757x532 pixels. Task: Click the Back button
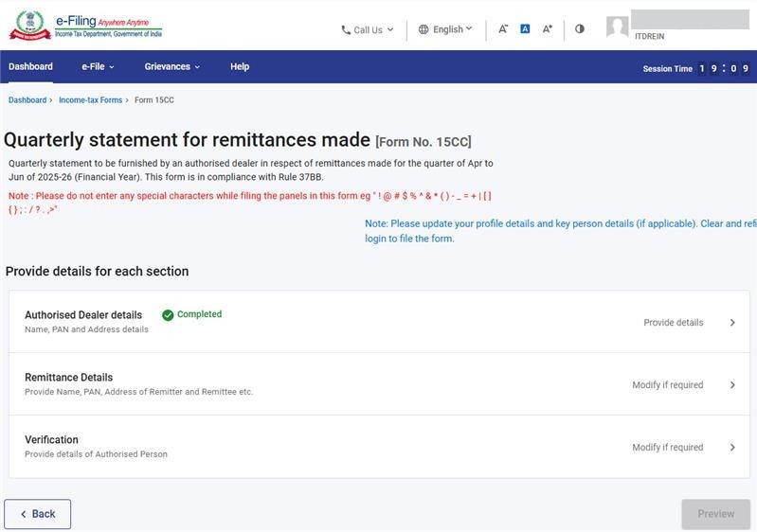pos(38,514)
